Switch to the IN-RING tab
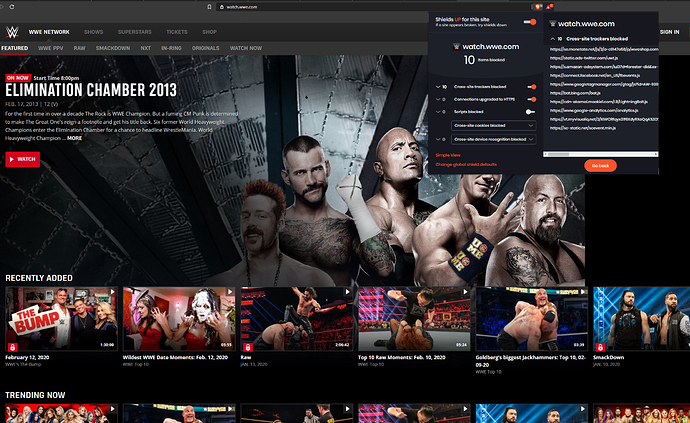The height and width of the screenshot is (423, 690). tap(171, 48)
